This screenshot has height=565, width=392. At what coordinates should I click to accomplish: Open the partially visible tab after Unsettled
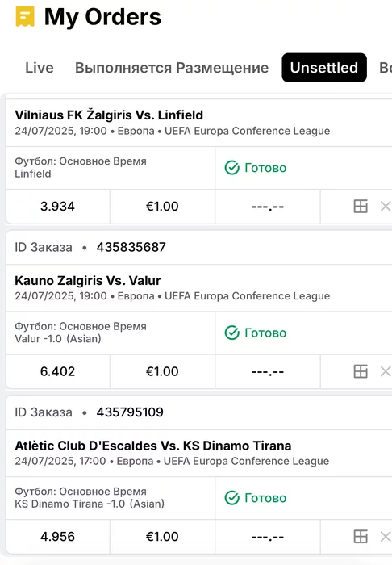(386, 68)
